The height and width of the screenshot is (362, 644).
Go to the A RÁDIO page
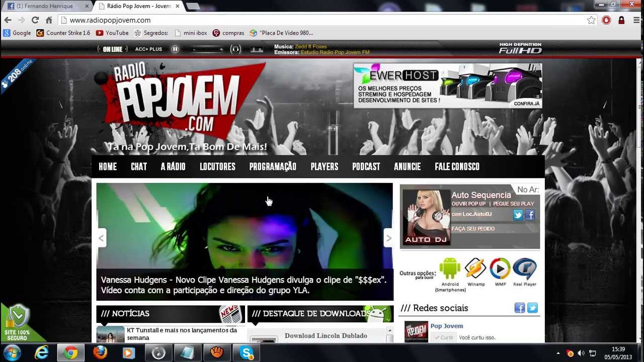pos(173,166)
